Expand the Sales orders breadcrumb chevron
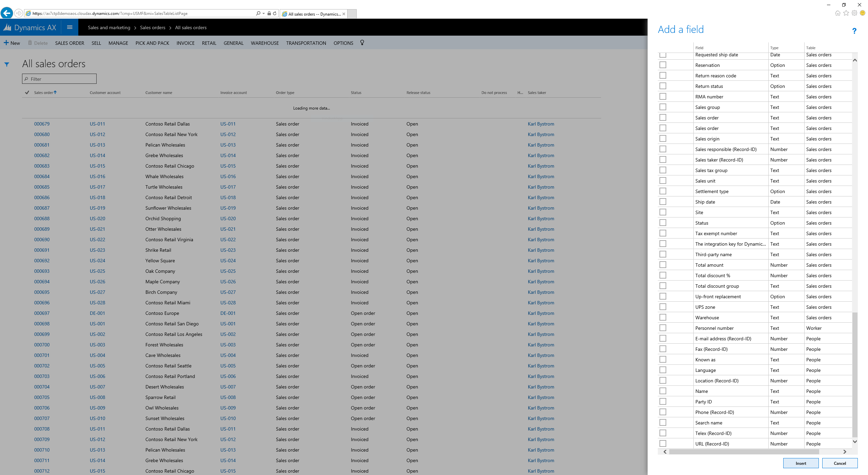The width and height of the screenshot is (868, 475). pos(170,28)
